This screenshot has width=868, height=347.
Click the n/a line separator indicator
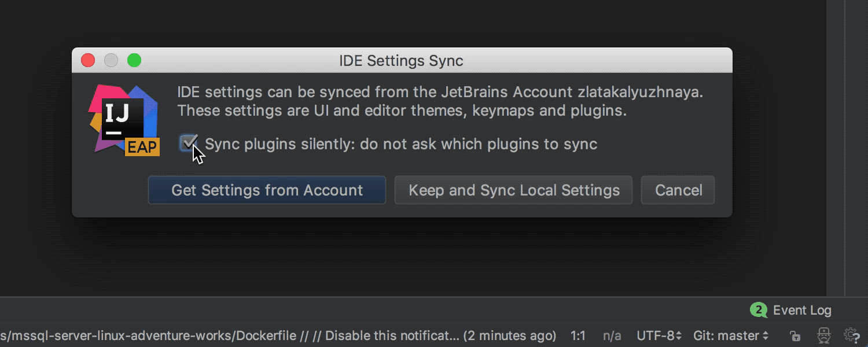[612, 335]
